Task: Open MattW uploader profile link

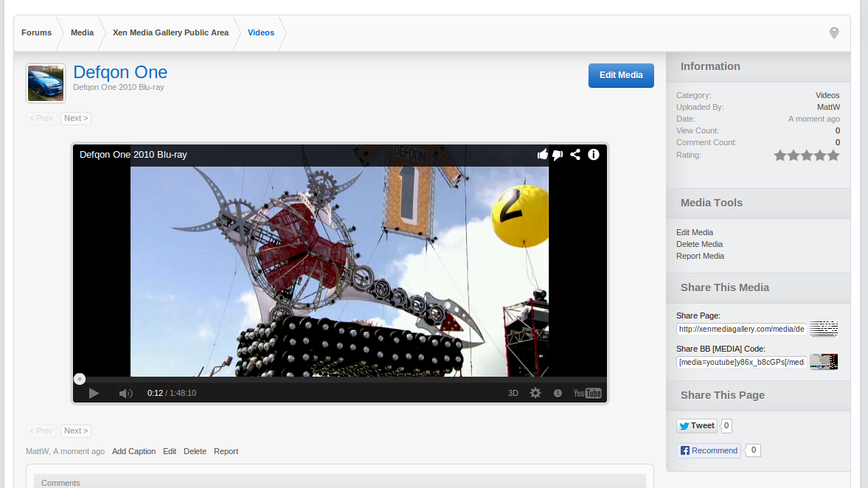Action: (x=828, y=108)
